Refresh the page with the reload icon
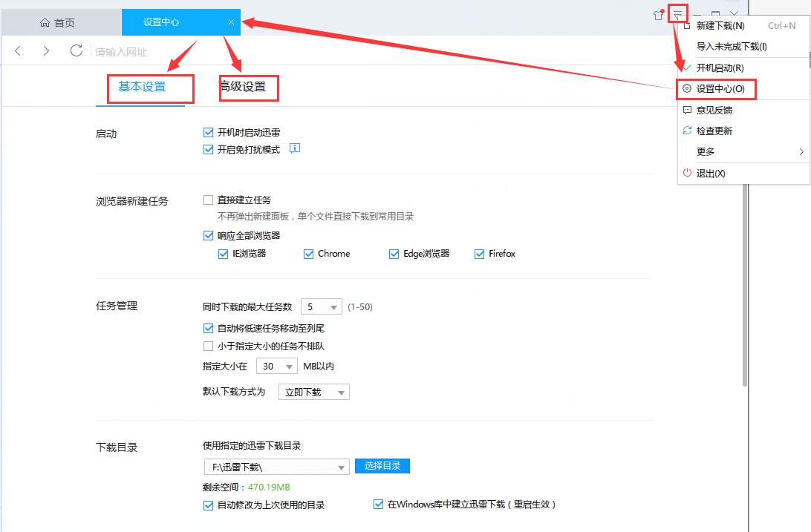The image size is (811, 532). [75, 50]
